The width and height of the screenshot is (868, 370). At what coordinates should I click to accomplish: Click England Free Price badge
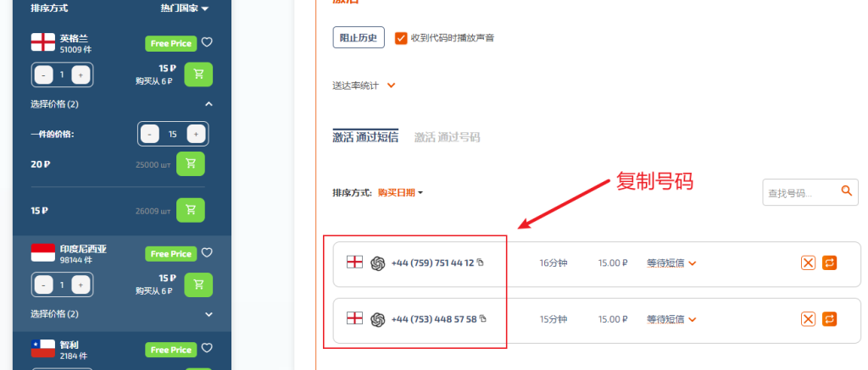point(171,43)
